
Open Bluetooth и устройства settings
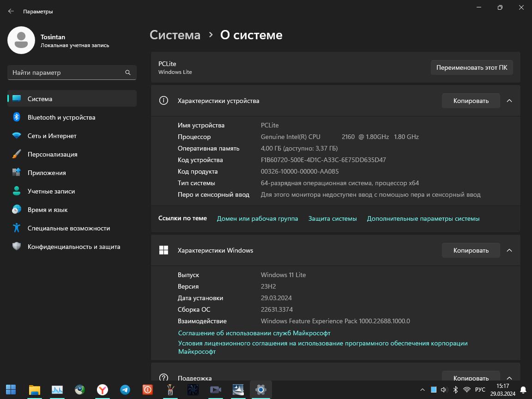(x=72, y=117)
